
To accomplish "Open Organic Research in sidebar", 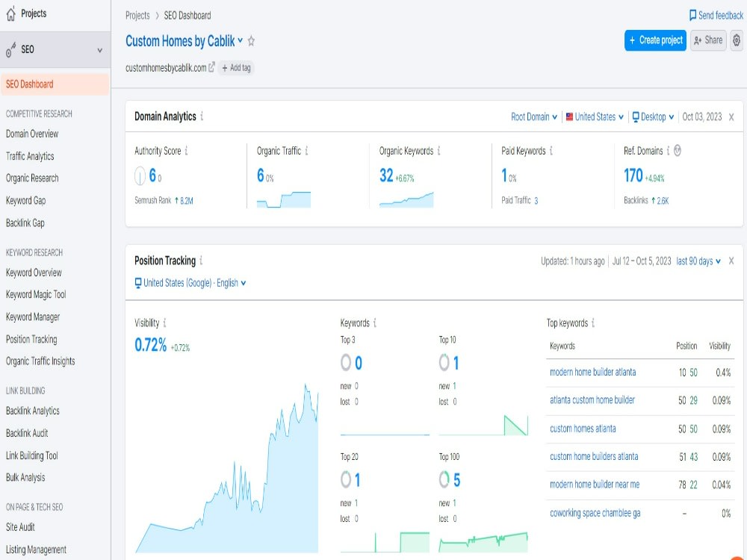I will click(x=32, y=178).
